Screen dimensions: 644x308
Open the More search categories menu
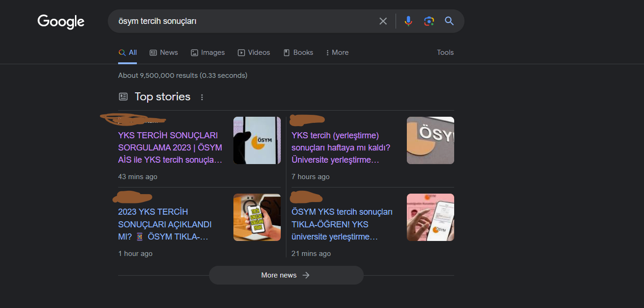[337, 53]
